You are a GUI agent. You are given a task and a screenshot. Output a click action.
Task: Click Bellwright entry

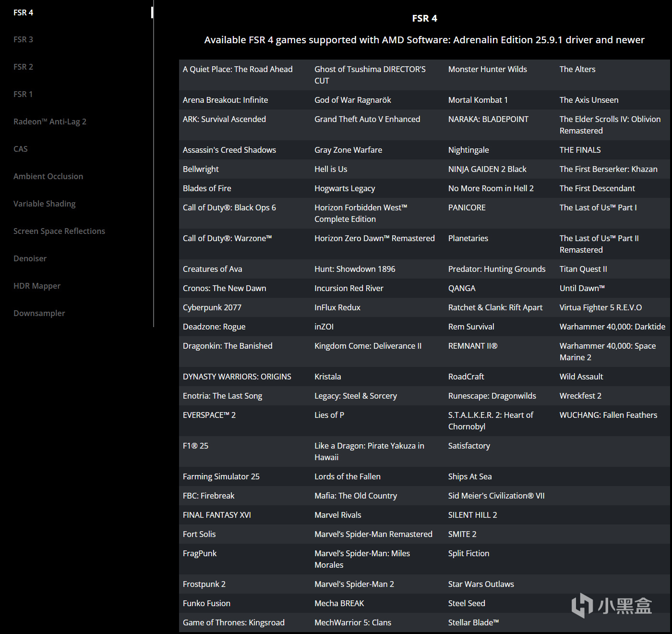point(201,169)
